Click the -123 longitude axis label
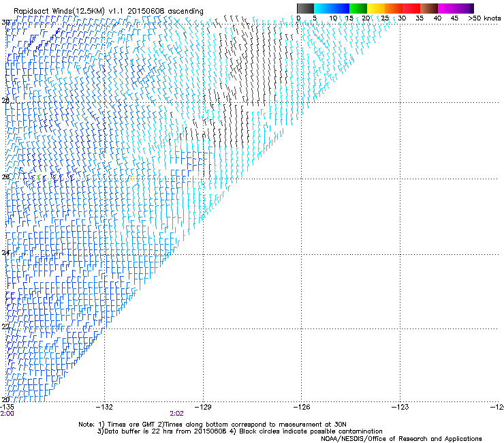The height and width of the screenshot is (443, 504). [400, 407]
